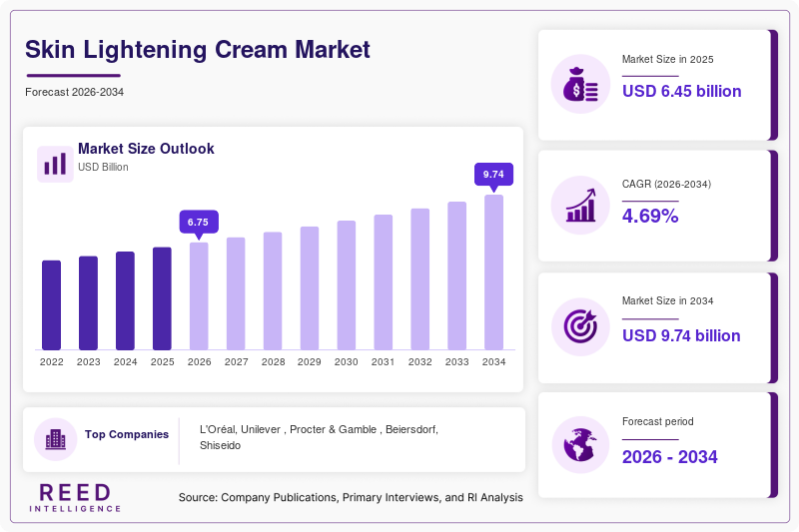Image resolution: width=799 pixels, height=532 pixels.
Task: Click the 2034 axis label
Action: [x=493, y=362]
